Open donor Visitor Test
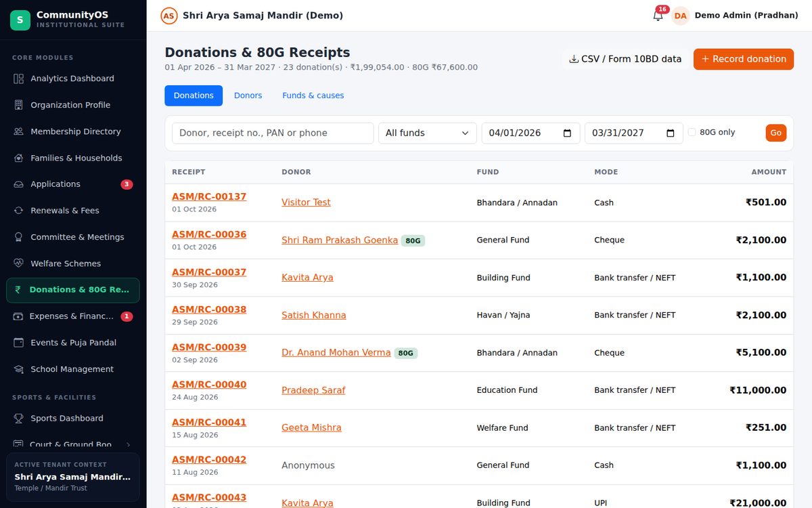The image size is (812, 508). coord(306,203)
